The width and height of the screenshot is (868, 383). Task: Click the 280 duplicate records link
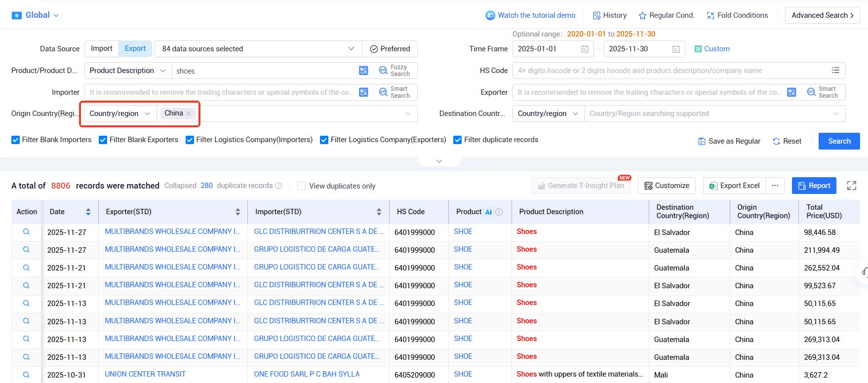tap(206, 186)
